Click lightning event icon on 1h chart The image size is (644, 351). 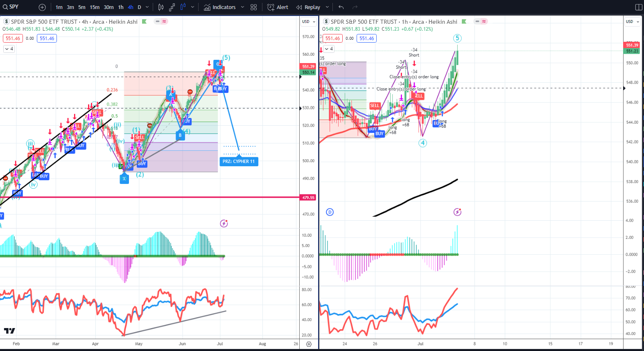(x=457, y=212)
